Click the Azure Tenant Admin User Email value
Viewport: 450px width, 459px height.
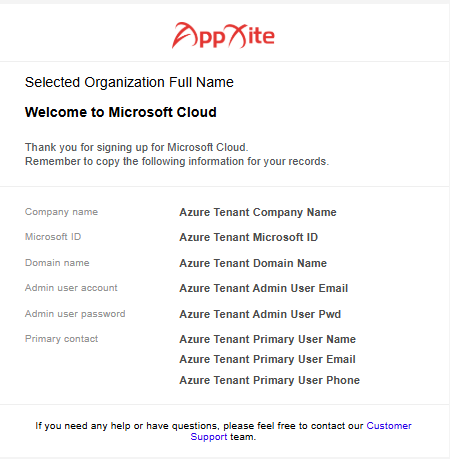264,288
